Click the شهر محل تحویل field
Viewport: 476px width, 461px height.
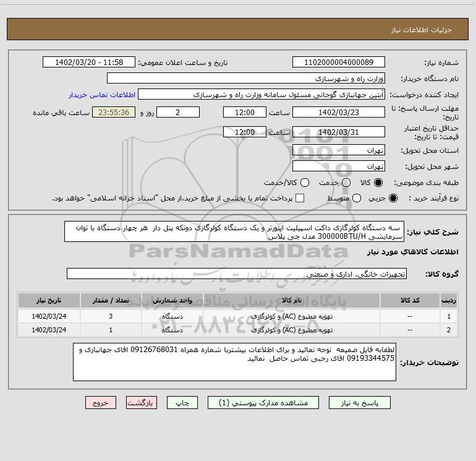[x=339, y=166]
